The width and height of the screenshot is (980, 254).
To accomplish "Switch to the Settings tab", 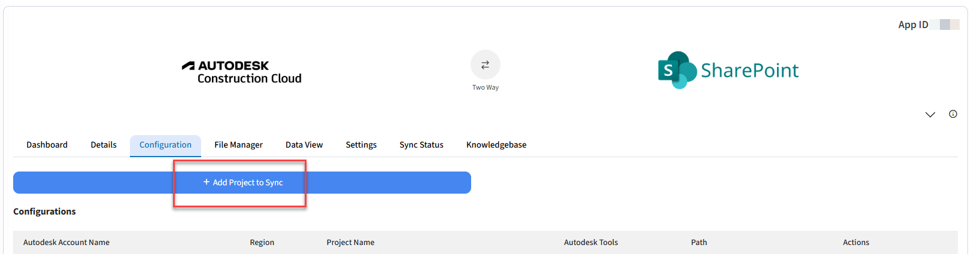I will click(x=361, y=145).
